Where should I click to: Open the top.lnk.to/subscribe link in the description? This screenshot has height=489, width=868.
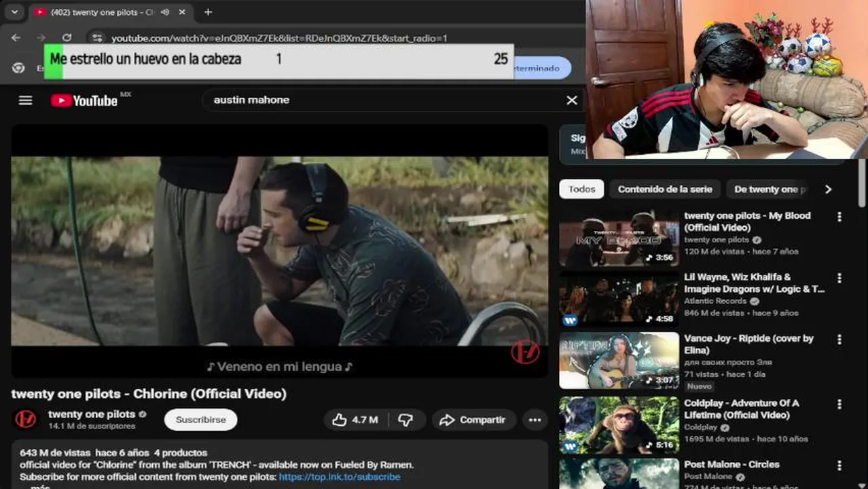coord(340,477)
